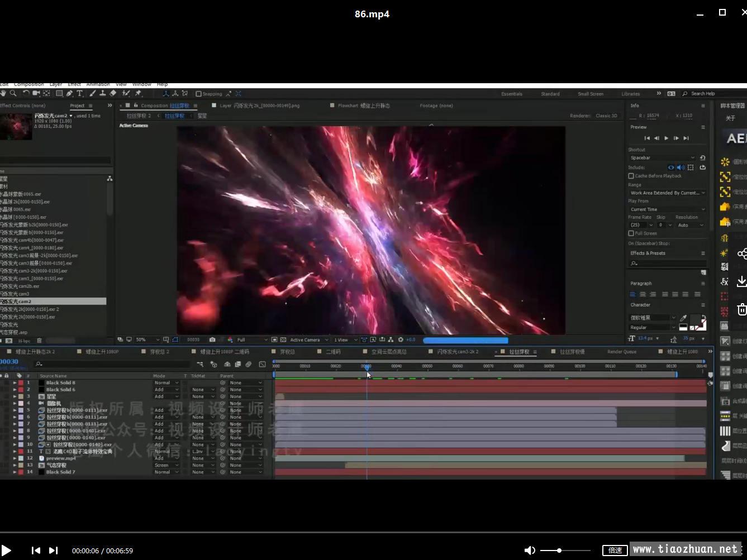
Task: Toggle include audio speaker icon in Preview
Action: (681, 167)
